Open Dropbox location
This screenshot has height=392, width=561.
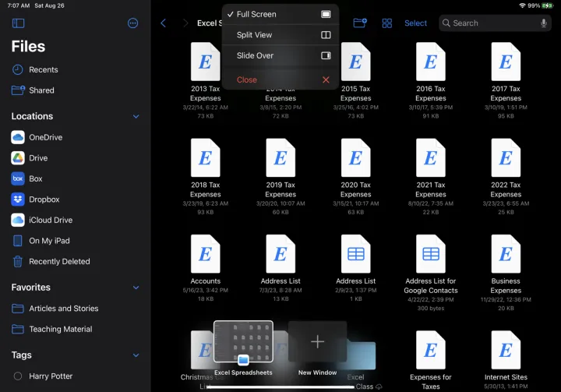coord(44,200)
